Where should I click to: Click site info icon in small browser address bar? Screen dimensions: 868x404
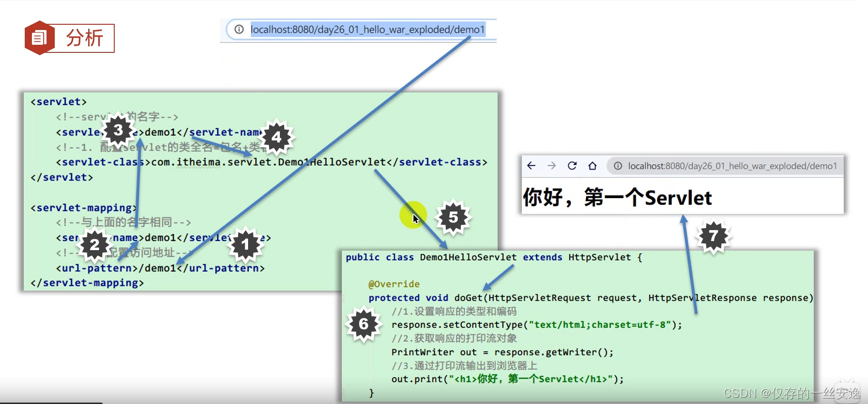click(x=618, y=166)
